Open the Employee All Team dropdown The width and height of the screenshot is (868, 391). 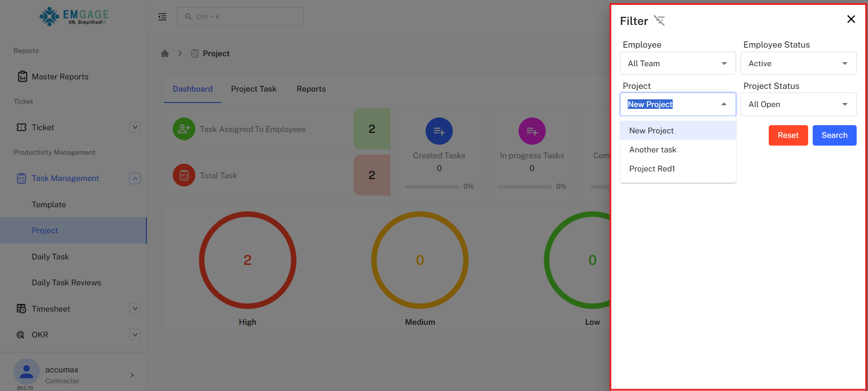[677, 64]
